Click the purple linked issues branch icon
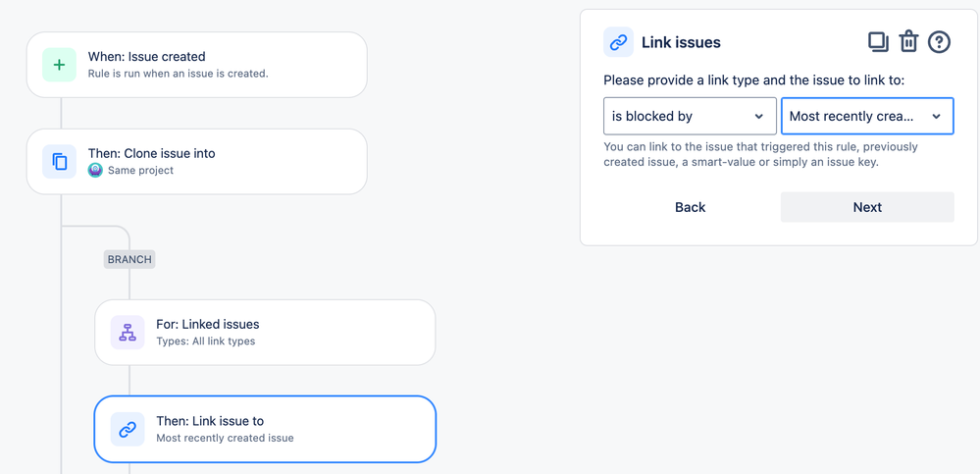Viewport: 980px width, 474px height. click(128, 332)
